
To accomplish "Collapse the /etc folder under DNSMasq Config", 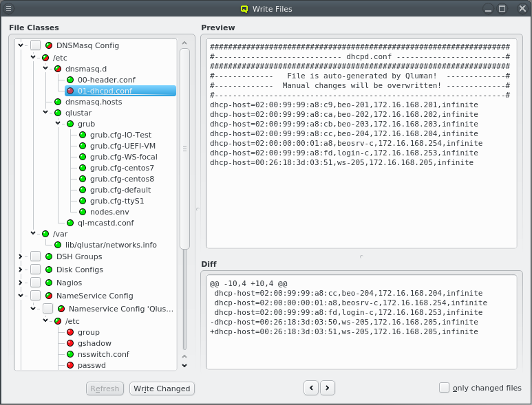I will [x=33, y=57].
